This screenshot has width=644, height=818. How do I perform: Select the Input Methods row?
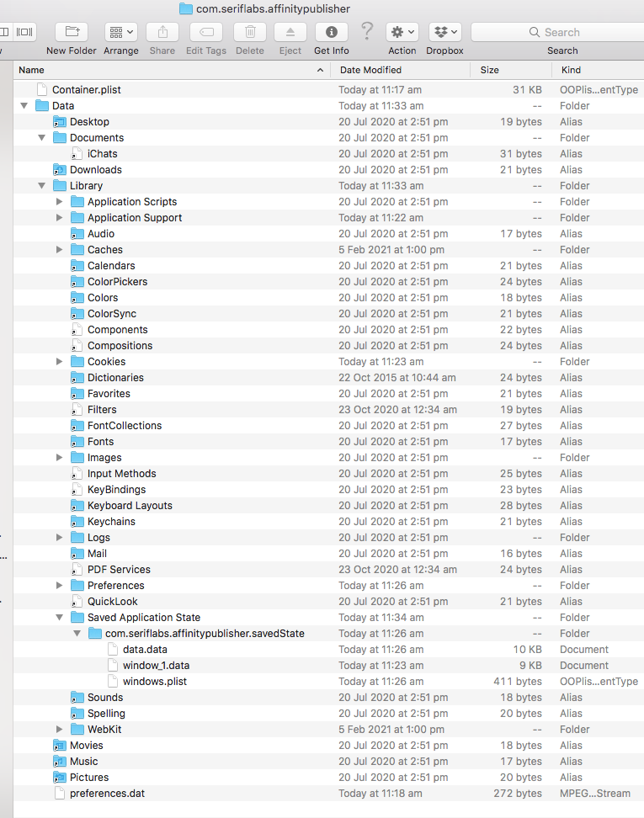coord(329,474)
